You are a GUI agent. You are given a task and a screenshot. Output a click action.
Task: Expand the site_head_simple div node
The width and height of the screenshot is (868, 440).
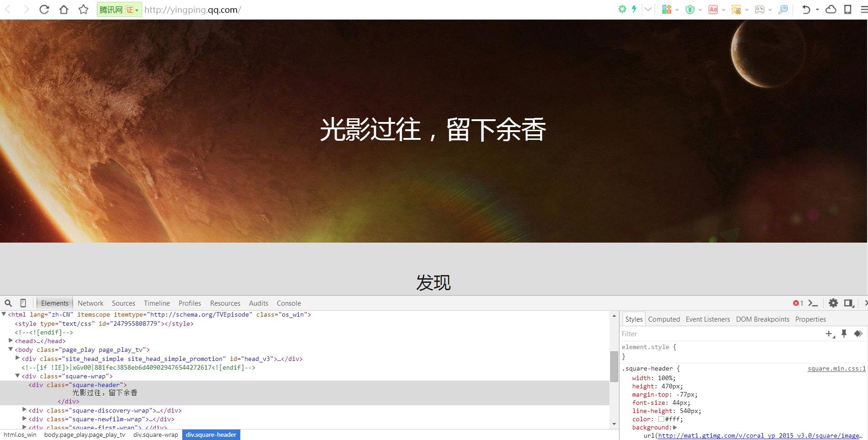[x=17, y=358]
